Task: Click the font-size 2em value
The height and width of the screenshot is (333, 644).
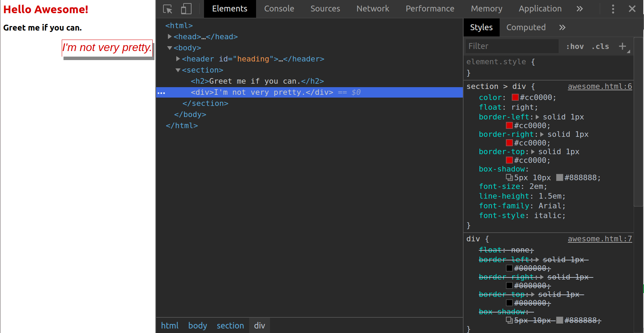Action: (536, 186)
